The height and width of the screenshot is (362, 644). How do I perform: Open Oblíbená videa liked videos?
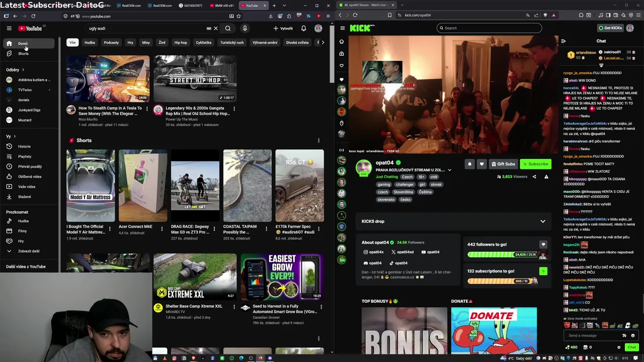point(30,176)
